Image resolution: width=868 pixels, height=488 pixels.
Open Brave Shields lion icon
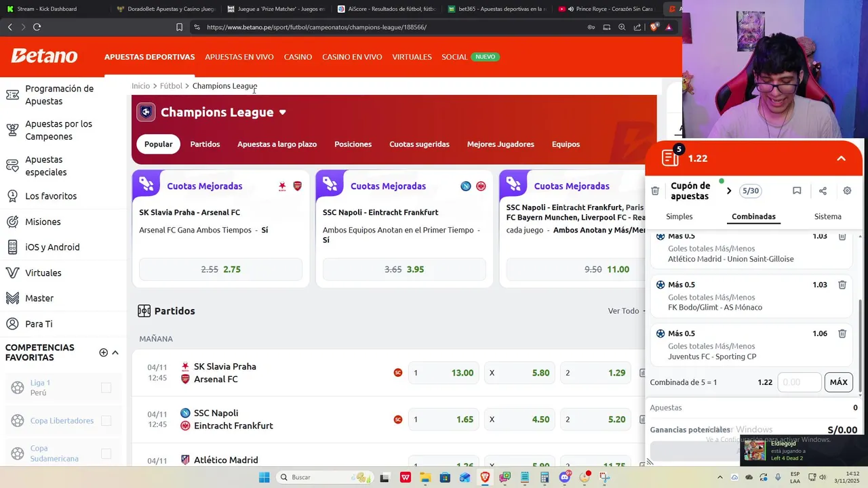coord(654,27)
